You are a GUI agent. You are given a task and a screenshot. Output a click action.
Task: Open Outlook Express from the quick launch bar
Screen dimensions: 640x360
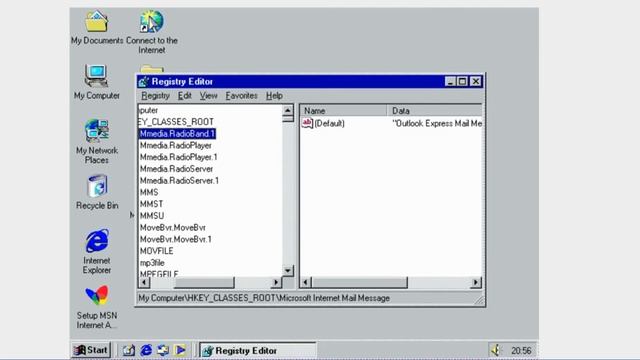[x=163, y=350]
